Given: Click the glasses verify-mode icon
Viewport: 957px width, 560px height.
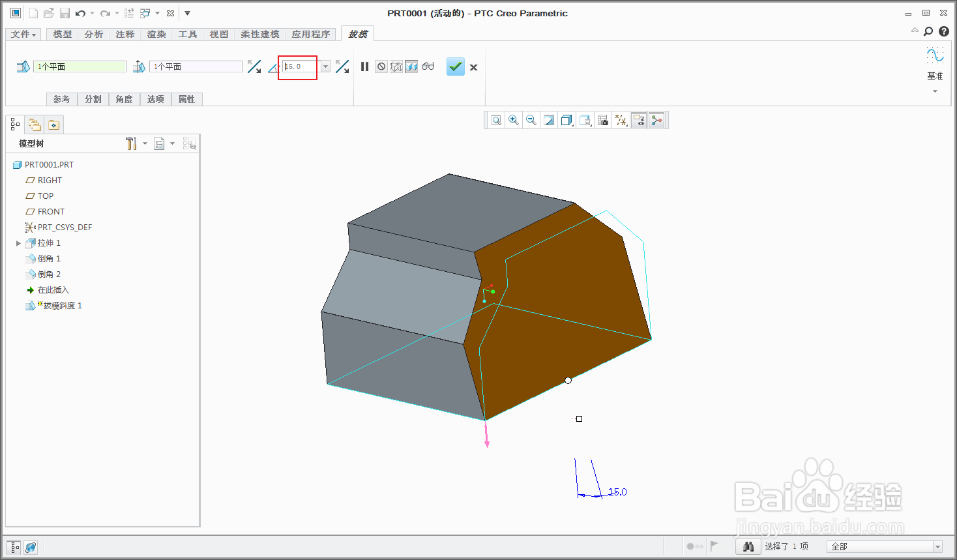Looking at the screenshot, I should coord(428,66).
